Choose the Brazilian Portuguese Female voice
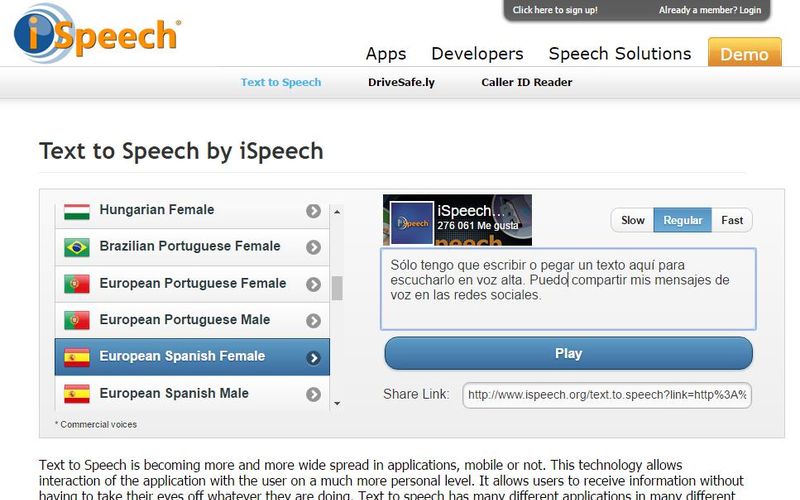 192,247
